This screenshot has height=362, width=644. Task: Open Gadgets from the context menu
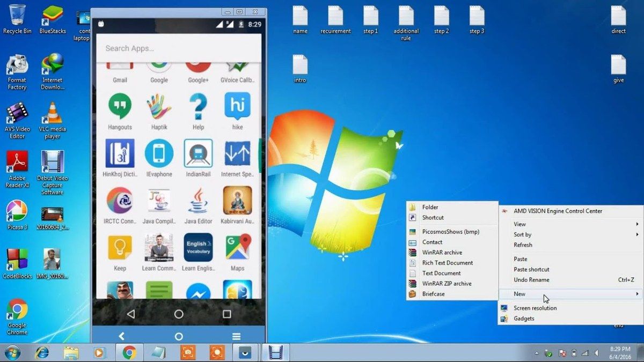[x=571, y=319]
